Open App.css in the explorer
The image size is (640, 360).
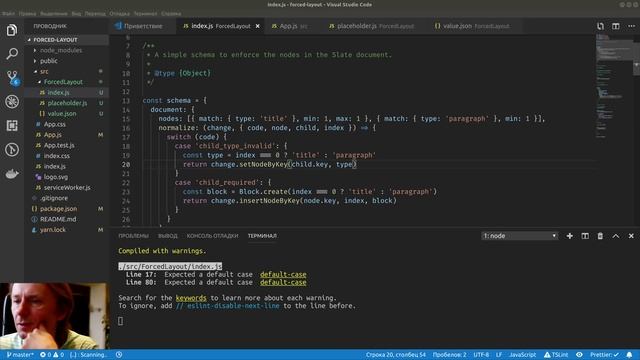click(x=54, y=124)
